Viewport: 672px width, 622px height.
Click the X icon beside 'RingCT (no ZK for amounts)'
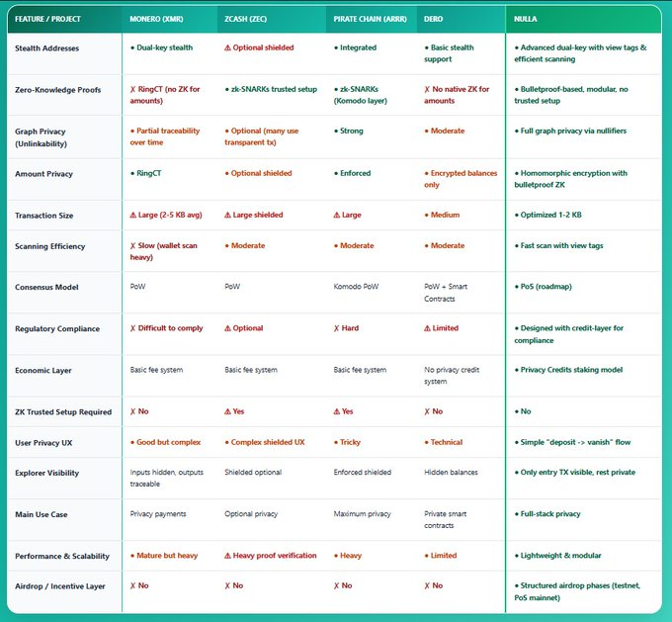coord(132,89)
